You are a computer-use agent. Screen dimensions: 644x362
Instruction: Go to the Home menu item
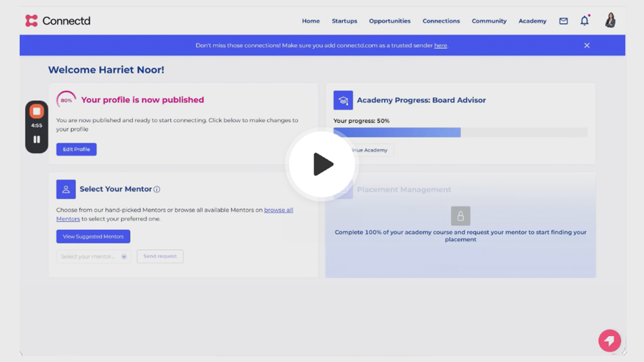(311, 21)
